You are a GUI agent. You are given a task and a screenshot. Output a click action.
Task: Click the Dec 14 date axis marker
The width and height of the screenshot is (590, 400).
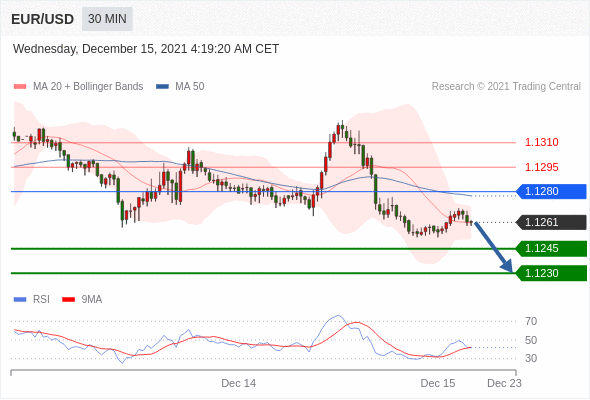coord(239,383)
